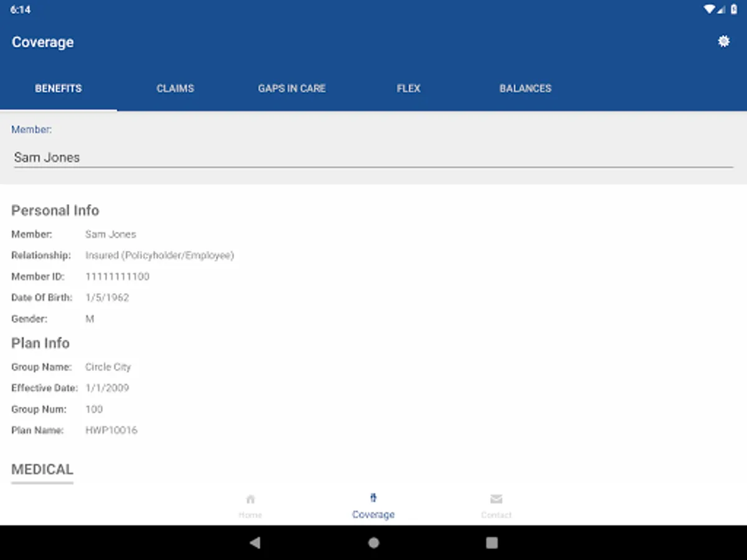Tap the Android home circle button
This screenshot has height=560, width=747.
tap(374, 543)
